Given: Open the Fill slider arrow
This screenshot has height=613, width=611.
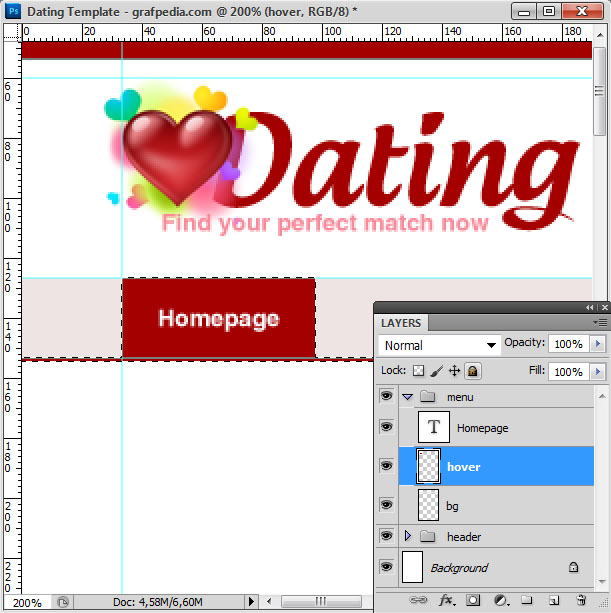Looking at the screenshot, I should click(x=598, y=371).
